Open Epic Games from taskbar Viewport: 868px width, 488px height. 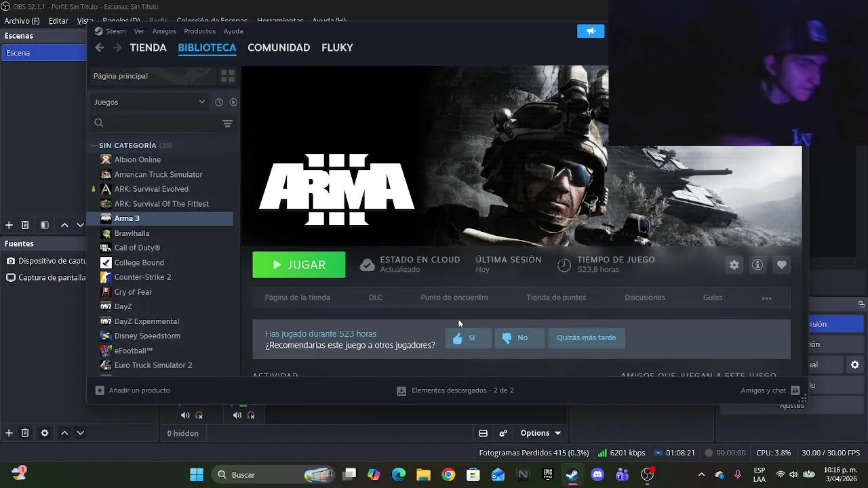[x=547, y=474]
